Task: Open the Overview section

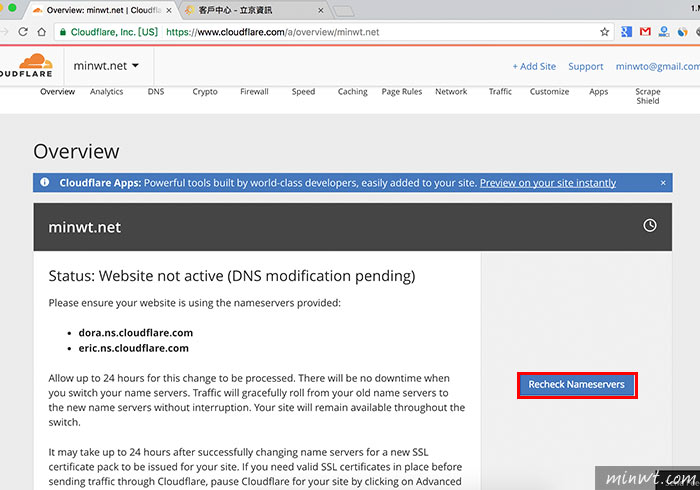Action: pos(58,91)
